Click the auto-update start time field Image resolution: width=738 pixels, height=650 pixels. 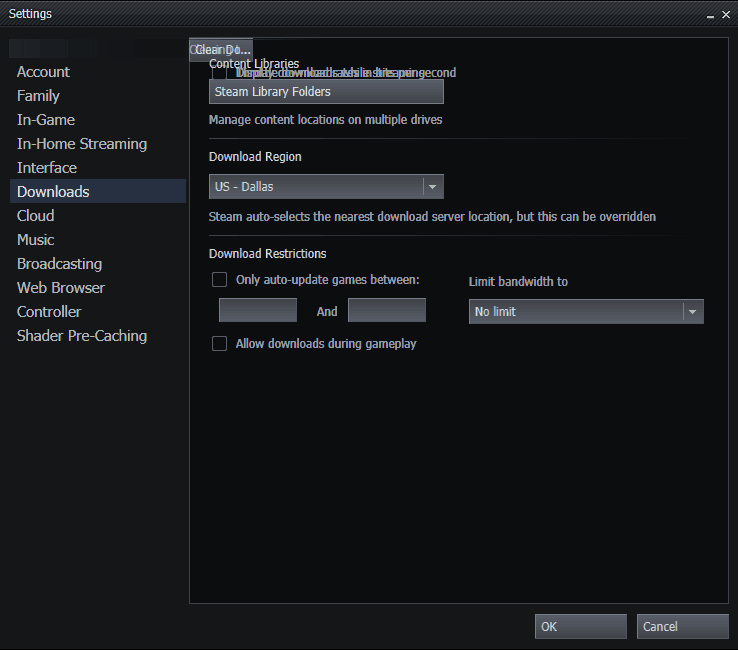[258, 310]
